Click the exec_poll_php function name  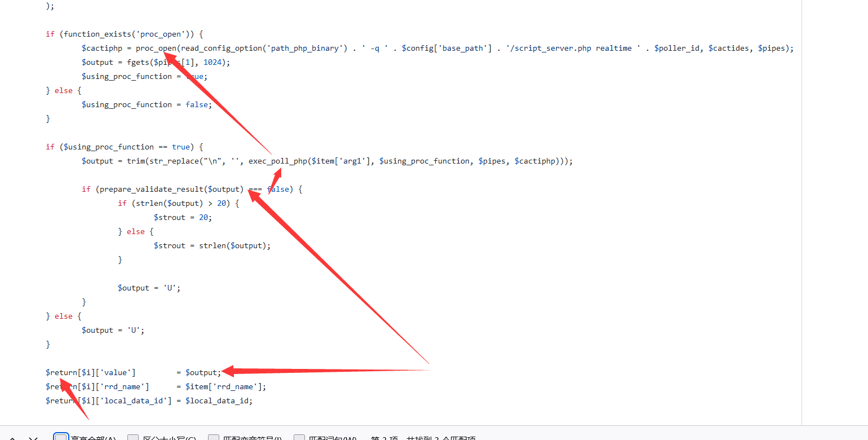pos(277,161)
